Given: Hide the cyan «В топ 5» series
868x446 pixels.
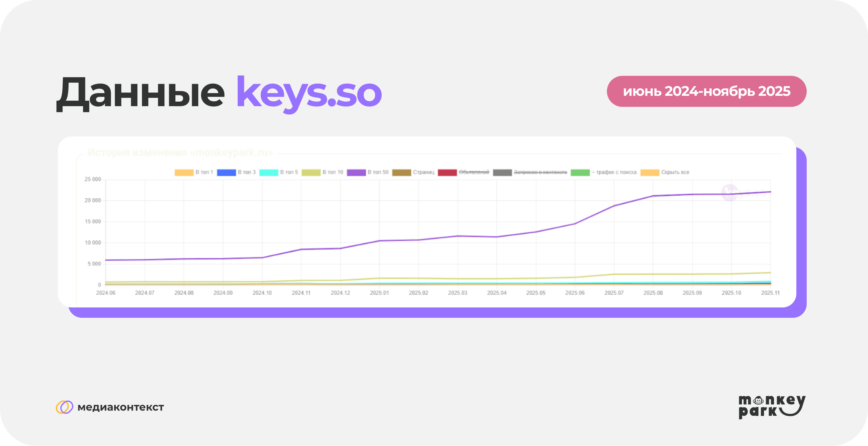Looking at the screenshot, I should pos(269,173).
